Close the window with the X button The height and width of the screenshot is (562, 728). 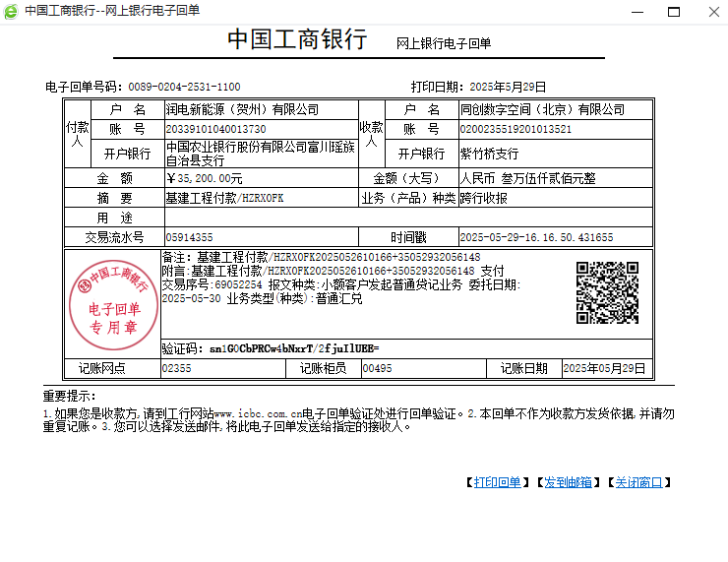click(714, 12)
